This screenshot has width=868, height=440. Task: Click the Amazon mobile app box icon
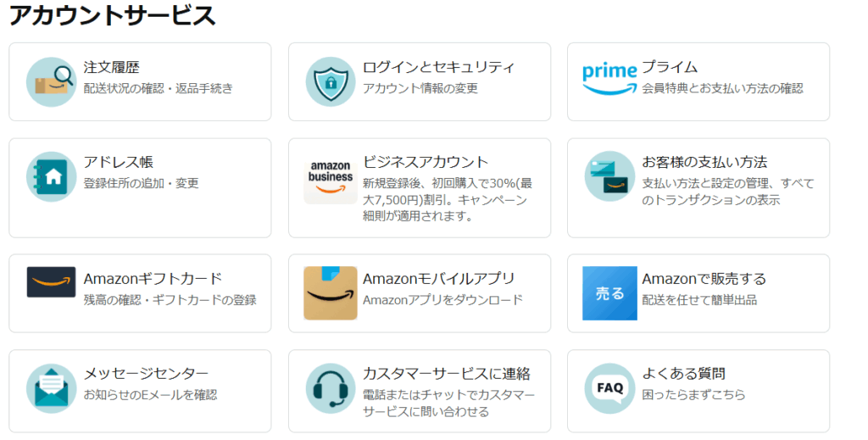tap(331, 293)
